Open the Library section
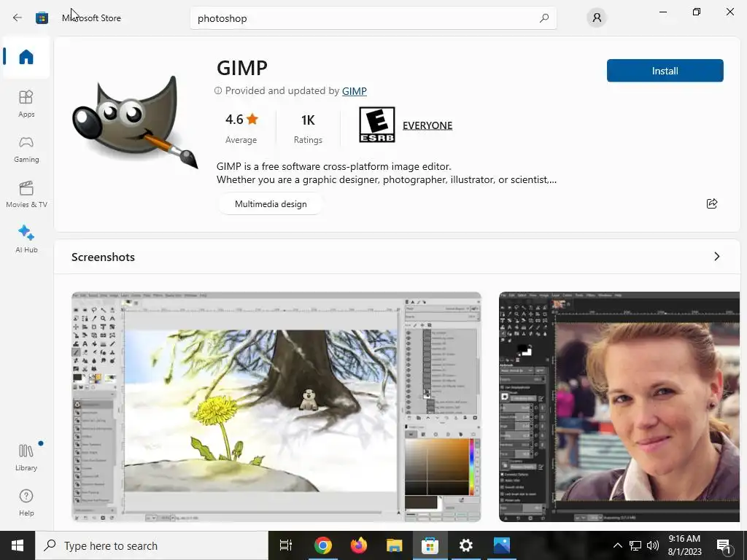This screenshot has height=560, width=747. click(x=26, y=457)
